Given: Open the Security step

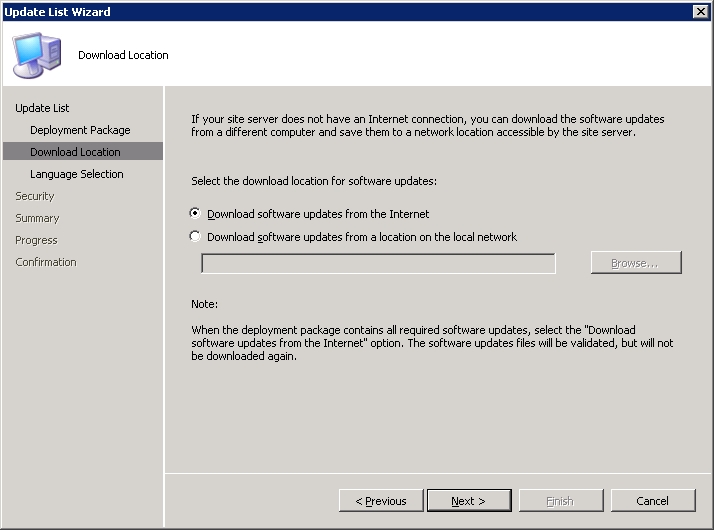Looking at the screenshot, I should point(35,196).
